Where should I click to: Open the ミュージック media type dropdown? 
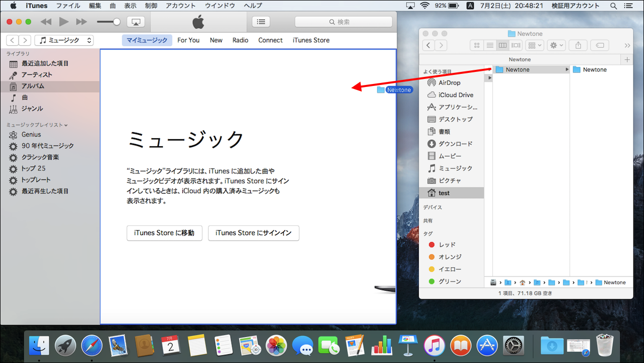click(x=64, y=40)
